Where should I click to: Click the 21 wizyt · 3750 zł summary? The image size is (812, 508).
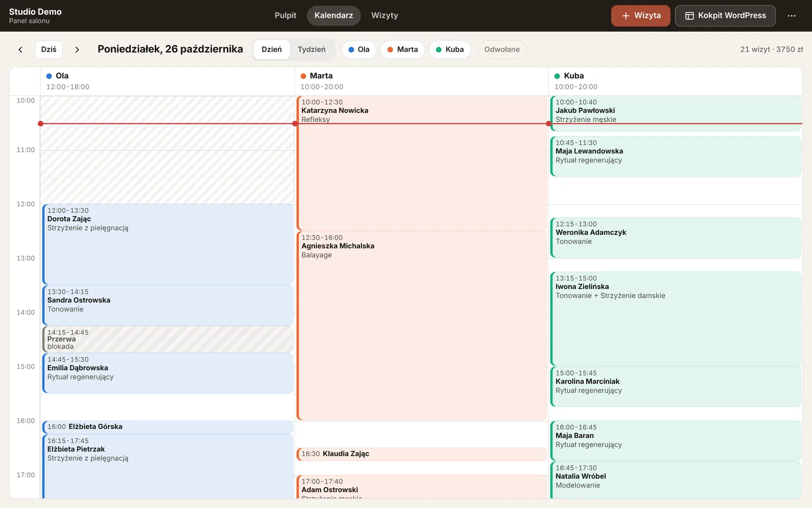[771, 49]
